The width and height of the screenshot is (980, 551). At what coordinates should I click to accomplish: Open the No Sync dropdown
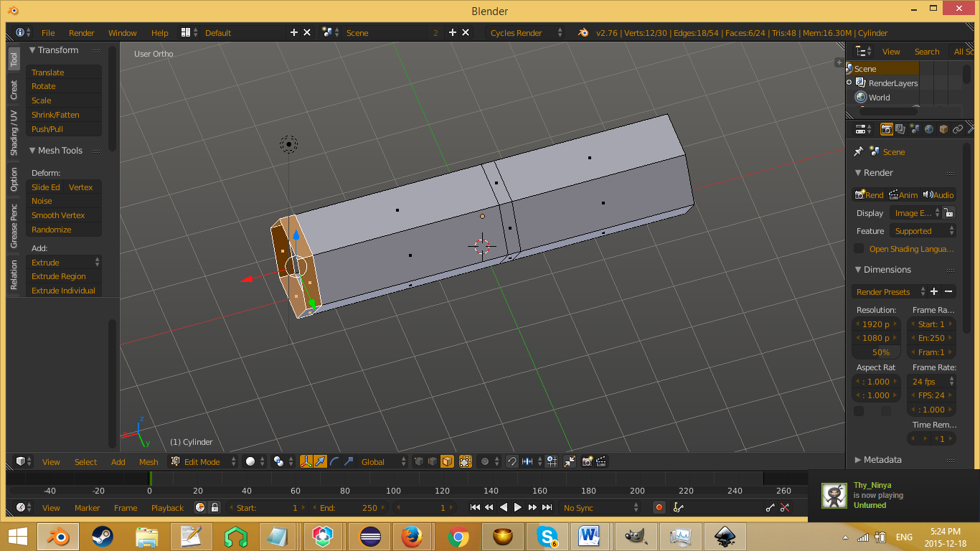[600, 507]
